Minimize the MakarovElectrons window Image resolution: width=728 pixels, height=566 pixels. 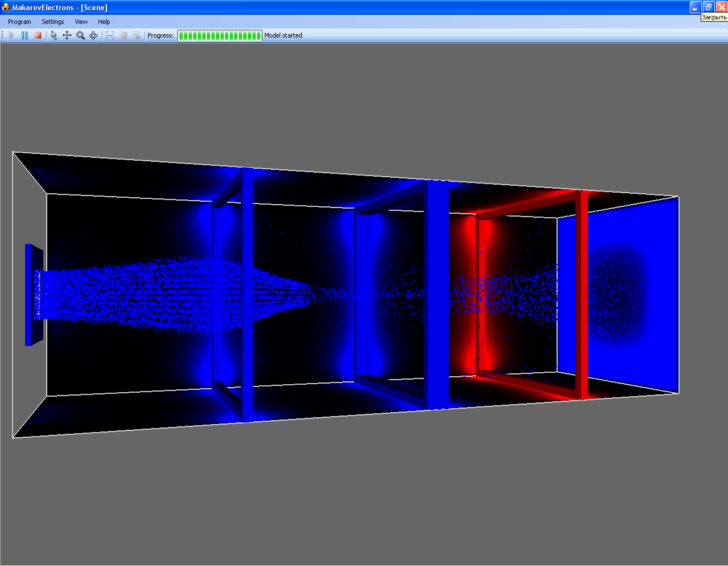[695, 7]
